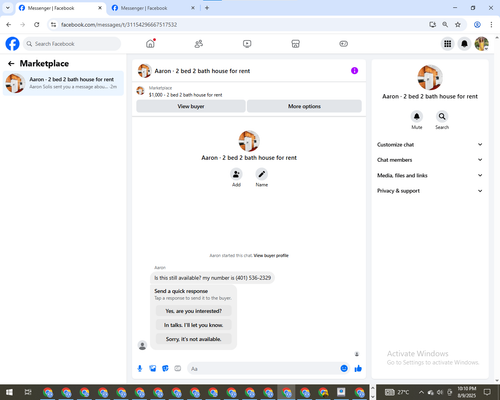This screenshot has height=400, width=500.
Task: Open the Windows notification center icon
Action: [x=487, y=392]
